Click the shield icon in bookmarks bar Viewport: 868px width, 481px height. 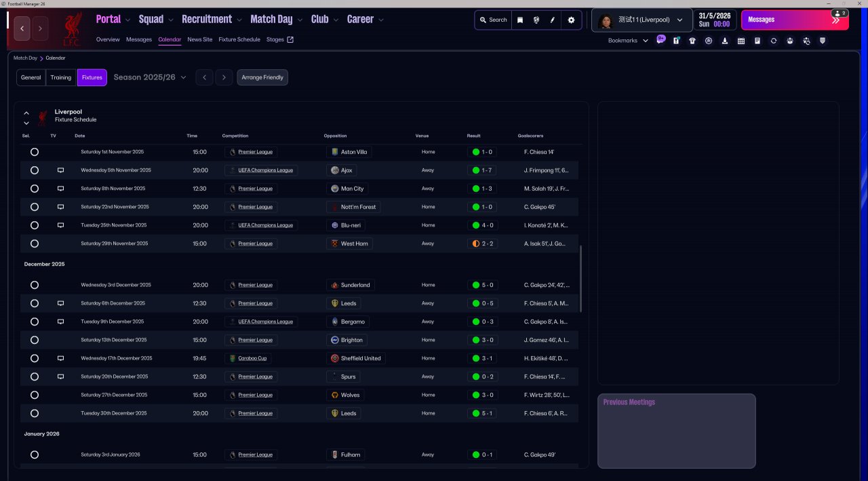pyautogui.click(x=823, y=41)
